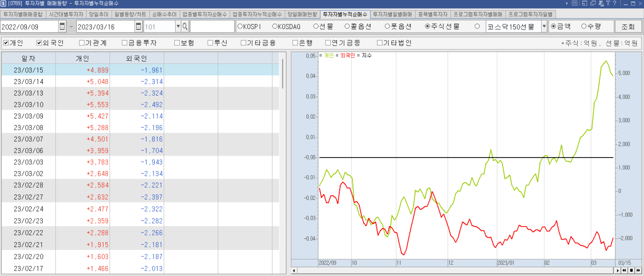Select the 선물 radio button
Viewport: 644px width, 276px height.
(316, 26)
